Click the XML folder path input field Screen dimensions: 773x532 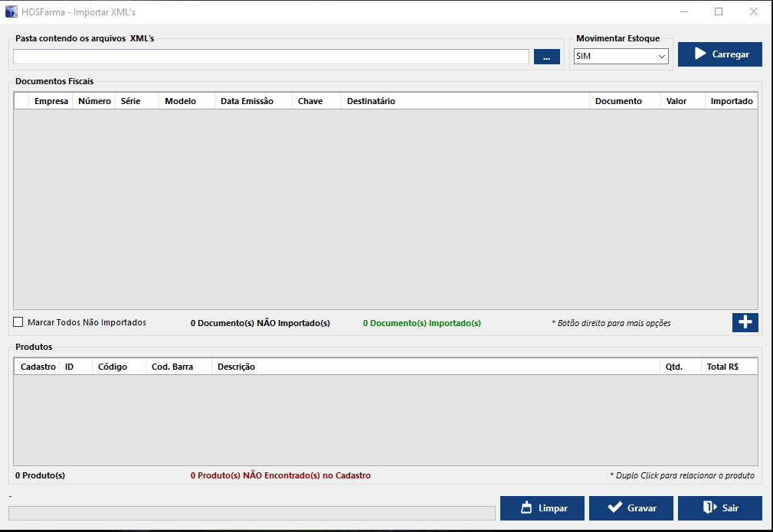pyautogui.click(x=270, y=57)
